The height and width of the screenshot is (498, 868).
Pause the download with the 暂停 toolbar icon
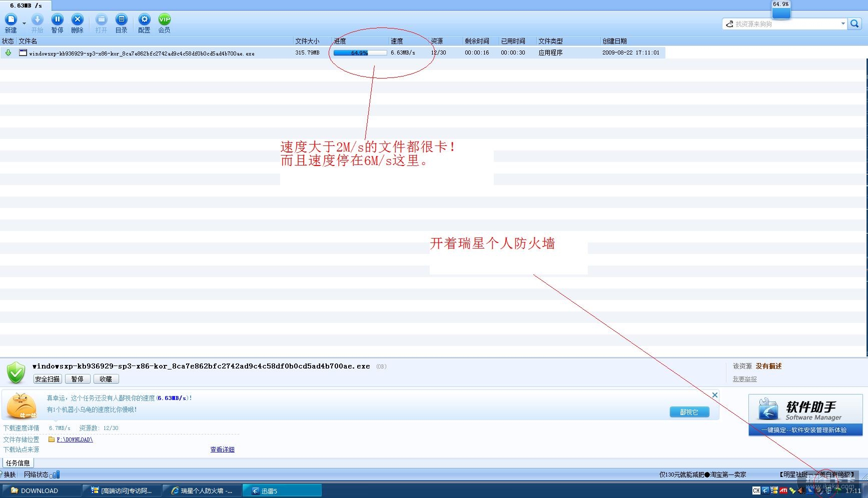pos(58,20)
